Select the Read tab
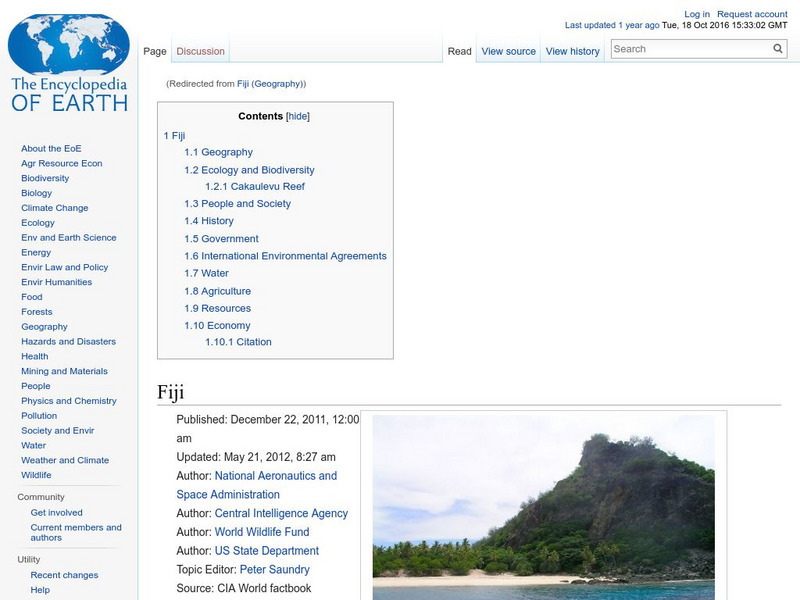Viewport: 800px width, 600px height. [x=459, y=50]
